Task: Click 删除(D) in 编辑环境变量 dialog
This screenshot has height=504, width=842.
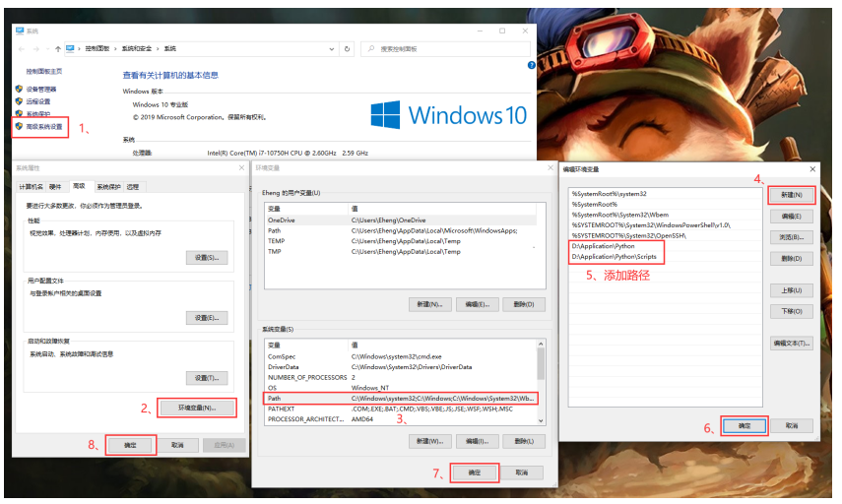Action: (792, 259)
